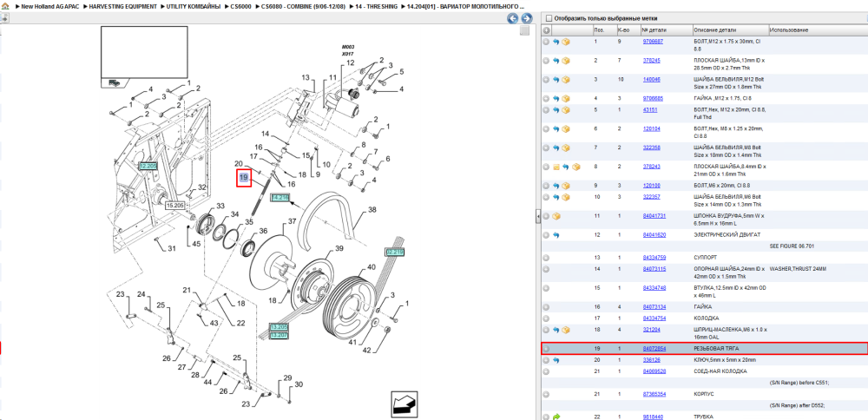Image resolution: width=868 pixels, height=420 pixels.
Task: Click package icon for part 140046
Action: [566, 80]
